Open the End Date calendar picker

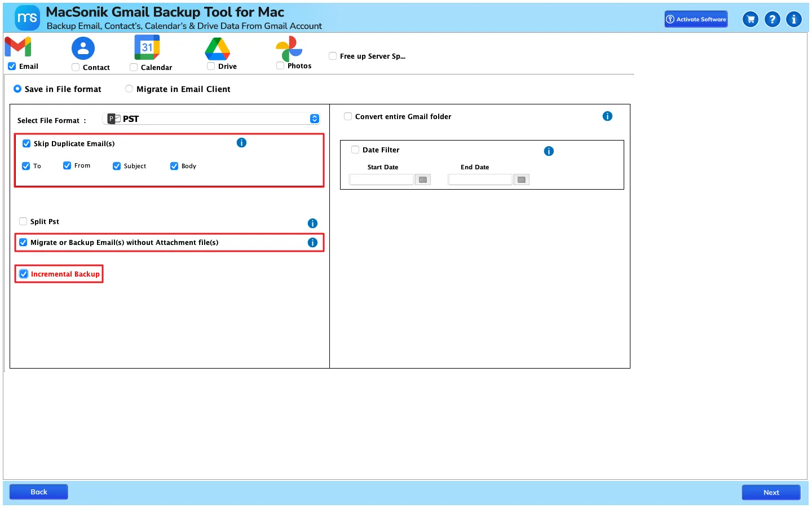(x=522, y=179)
